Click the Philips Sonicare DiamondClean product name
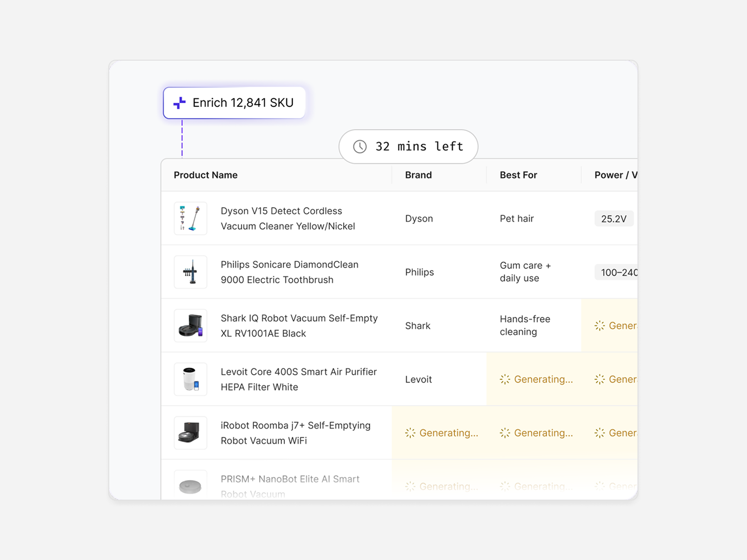Screen dimensions: 747x560 click(x=289, y=272)
